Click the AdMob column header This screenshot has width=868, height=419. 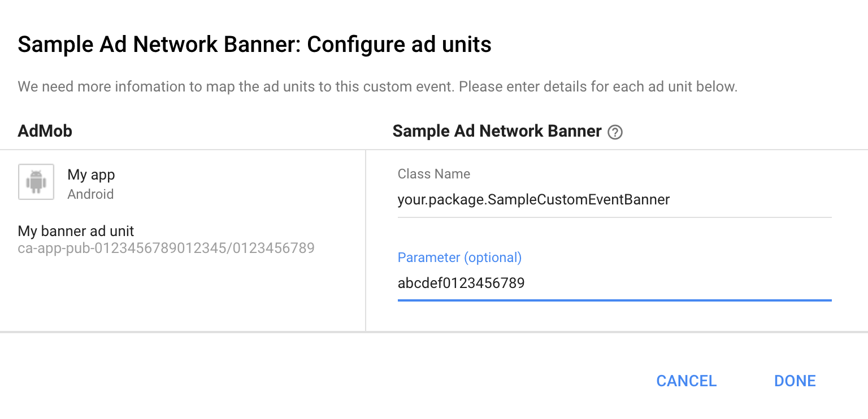45,131
